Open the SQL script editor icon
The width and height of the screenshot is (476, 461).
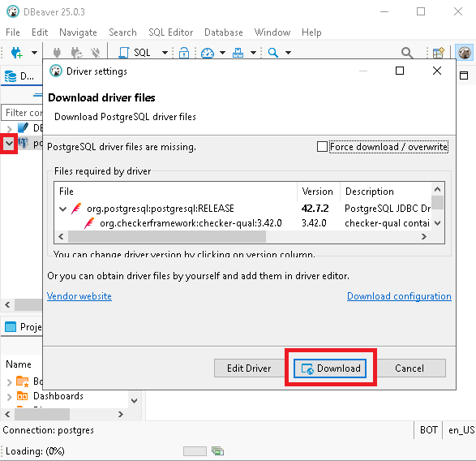[x=124, y=53]
